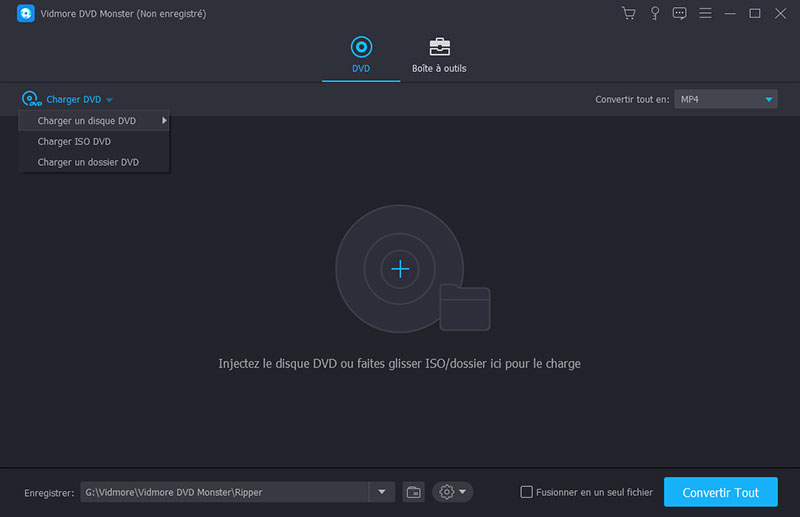Open the feedback chat bubble icon
Screen dimensions: 800x517
679,13
